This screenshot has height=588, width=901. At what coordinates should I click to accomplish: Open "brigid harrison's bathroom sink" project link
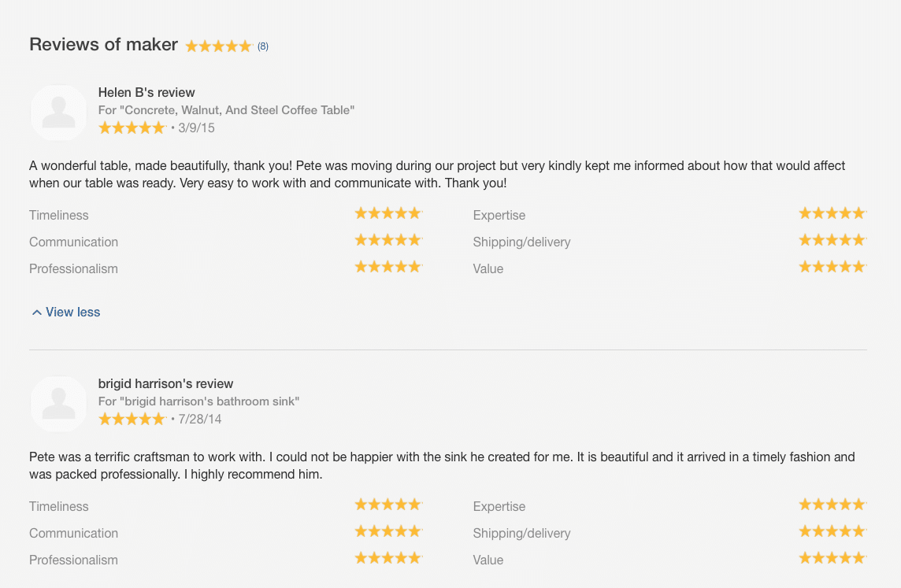tap(199, 401)
